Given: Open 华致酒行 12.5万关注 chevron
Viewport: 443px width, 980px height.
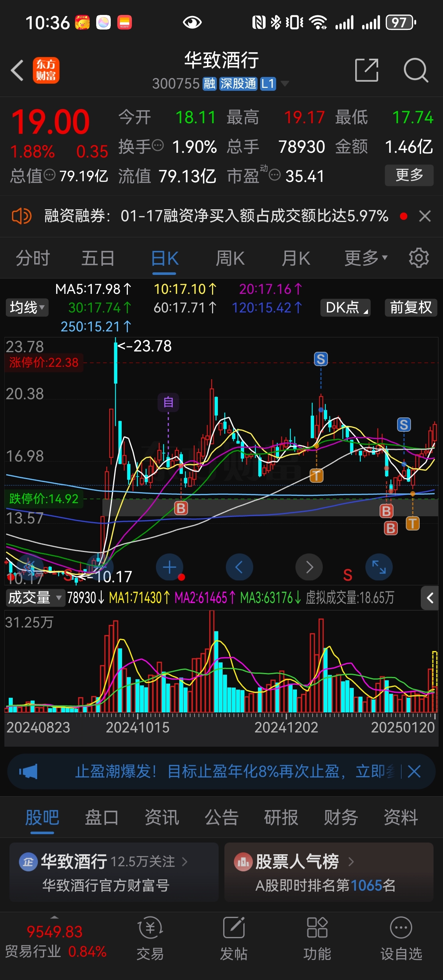Looking at the screenshot, I should coord(185,862).
